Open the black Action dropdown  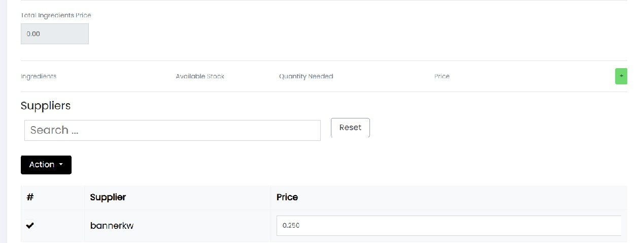[46, 165]
